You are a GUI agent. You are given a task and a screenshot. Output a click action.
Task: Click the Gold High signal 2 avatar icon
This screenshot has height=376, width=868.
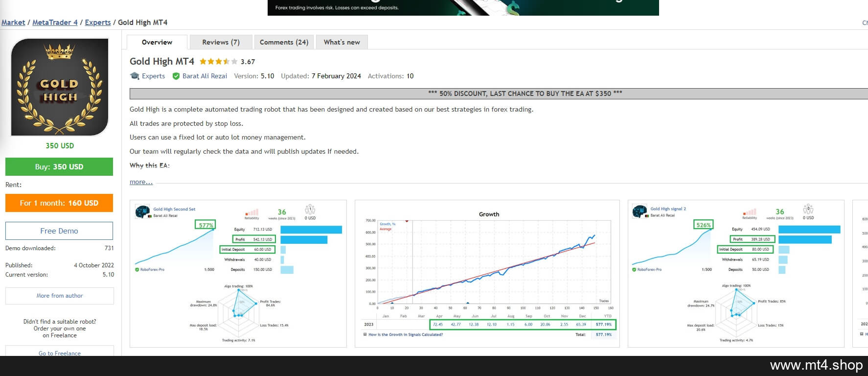tap(640, 211)
